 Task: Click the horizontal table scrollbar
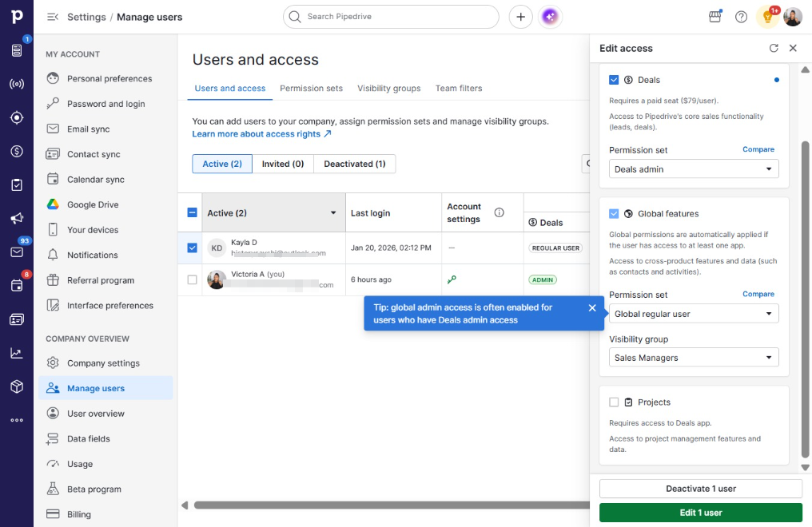(x=392, y=505)
